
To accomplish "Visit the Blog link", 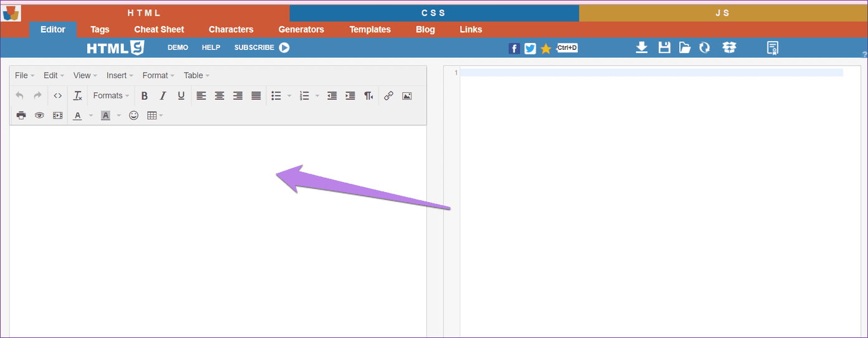I will click(x=425, y=29).
